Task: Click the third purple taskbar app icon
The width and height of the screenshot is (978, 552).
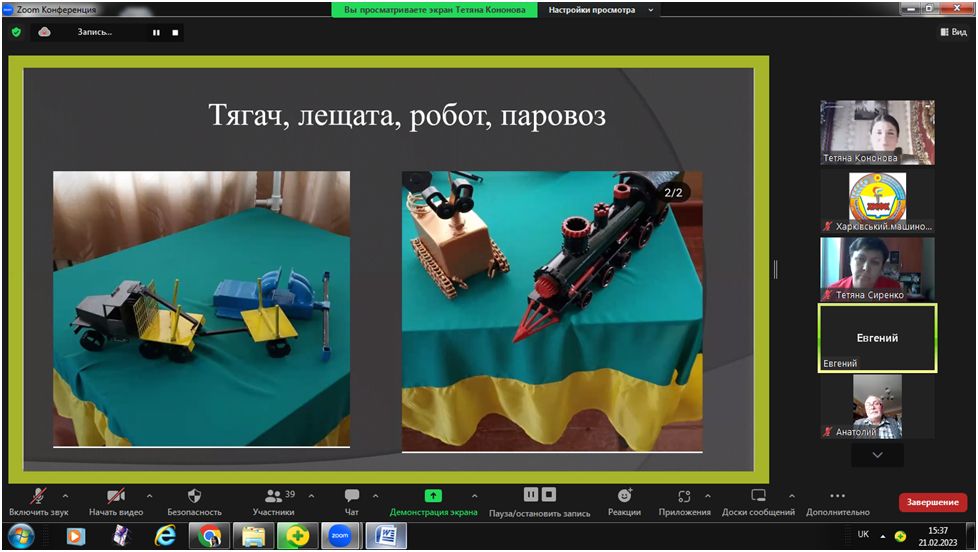Action: (121, 536)
